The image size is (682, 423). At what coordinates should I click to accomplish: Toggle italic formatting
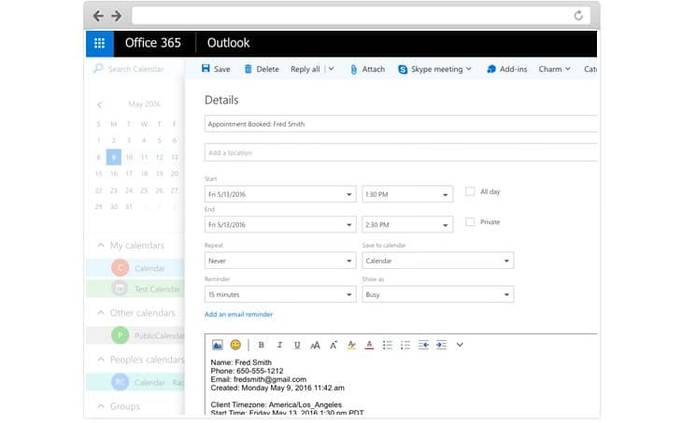click(x=279, y=345)
